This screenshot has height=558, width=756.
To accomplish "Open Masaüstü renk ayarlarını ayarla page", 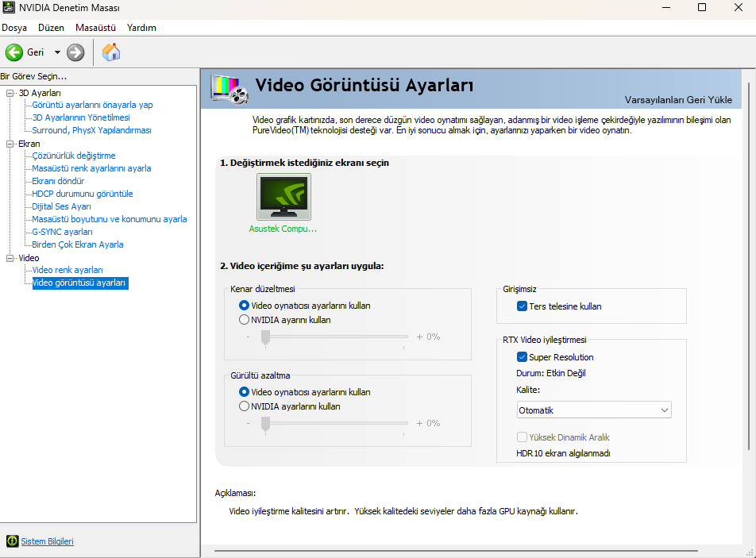I will click(x=91, y=168).
